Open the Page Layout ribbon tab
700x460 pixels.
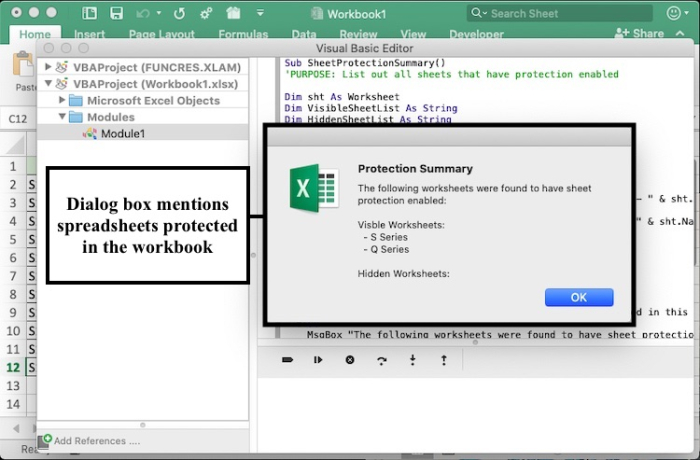(x=162, y=34)
